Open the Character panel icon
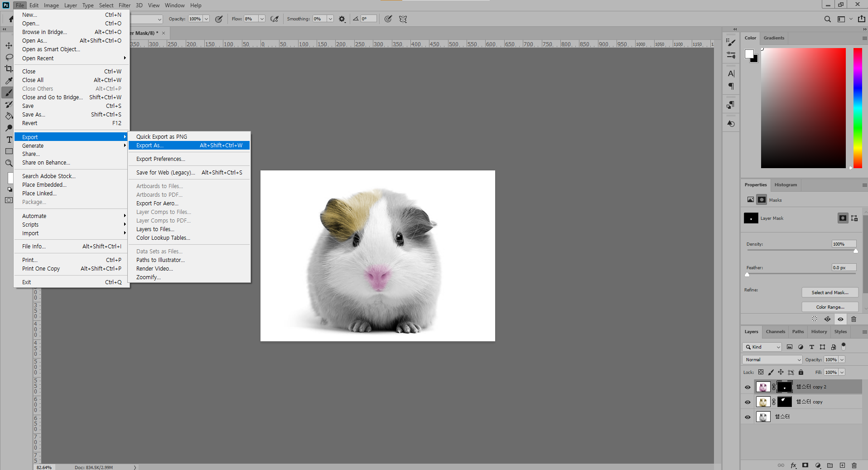This screenshot has width=868, height=470. (x=731, y=73)
